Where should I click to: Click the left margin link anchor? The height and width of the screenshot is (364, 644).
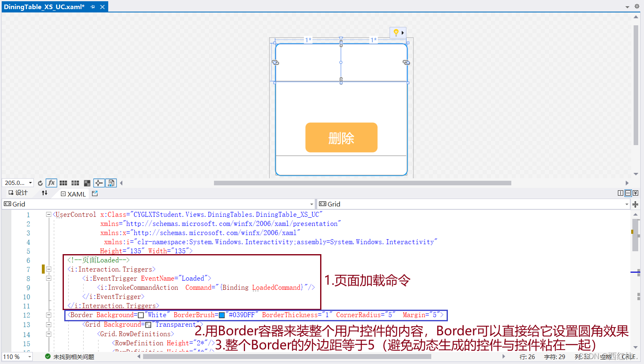tap(275, 63)
